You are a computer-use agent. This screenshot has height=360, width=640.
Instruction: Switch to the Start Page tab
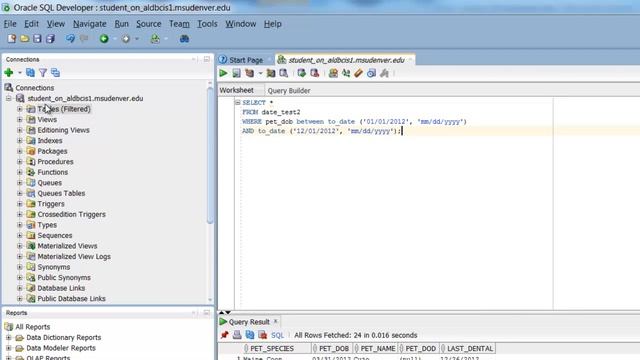[246, 60]
